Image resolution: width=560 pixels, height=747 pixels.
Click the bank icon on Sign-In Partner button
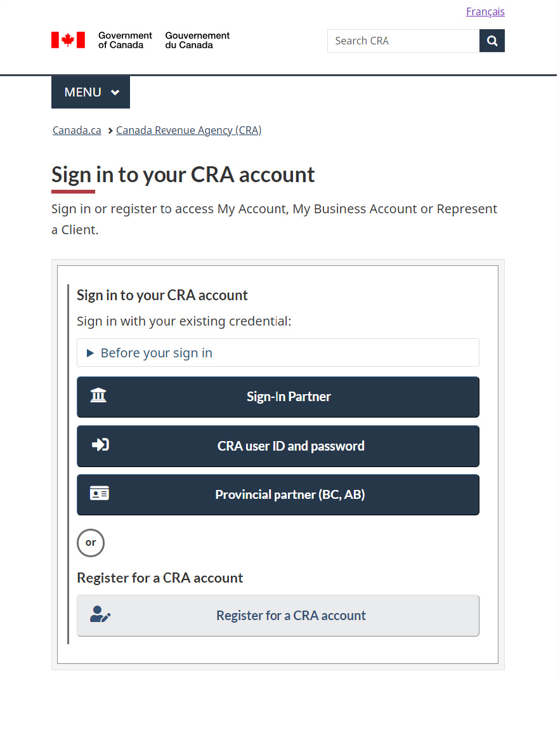click(98, 395)
